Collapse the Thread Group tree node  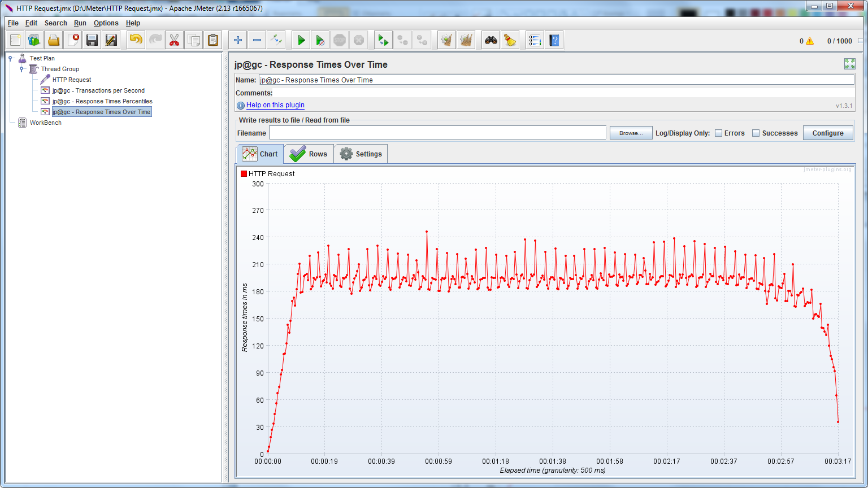[21, 69]
